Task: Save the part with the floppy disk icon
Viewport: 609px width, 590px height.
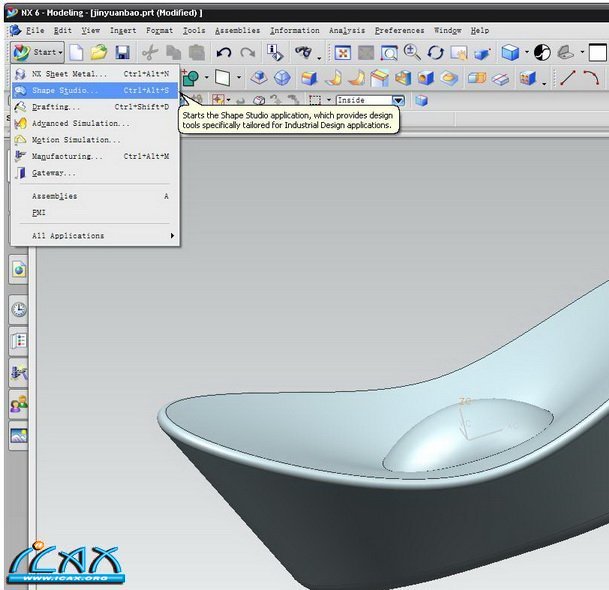Action: [x=122, y=52]
